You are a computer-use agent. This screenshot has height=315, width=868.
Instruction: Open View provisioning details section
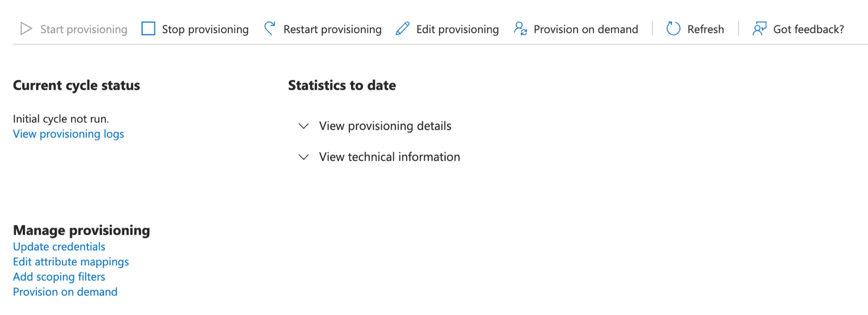pos(385,126)
